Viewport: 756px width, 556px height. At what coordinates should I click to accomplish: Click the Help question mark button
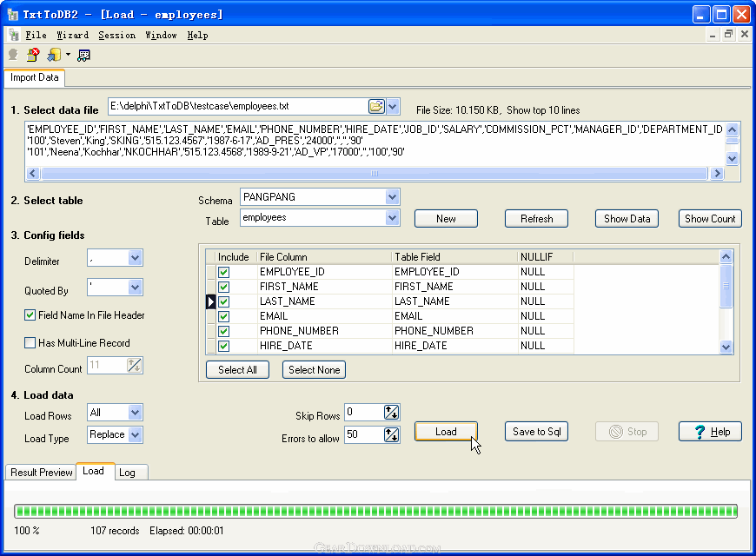[710, 432]
